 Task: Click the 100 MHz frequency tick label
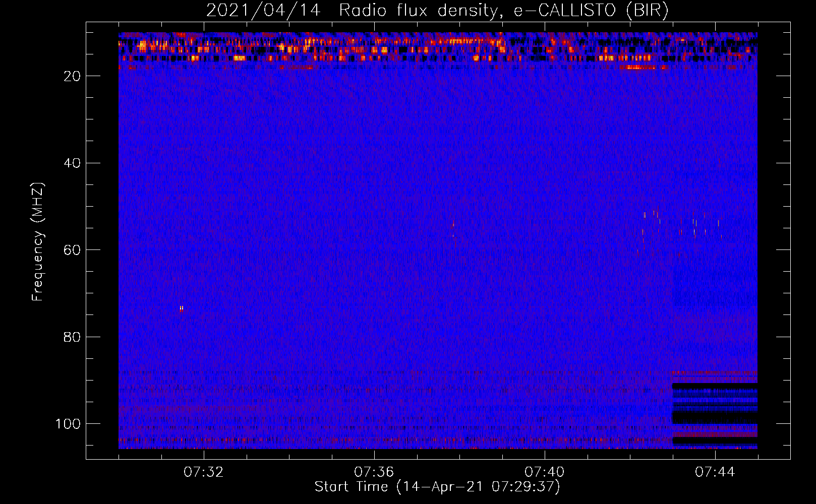tap(68, 424)
